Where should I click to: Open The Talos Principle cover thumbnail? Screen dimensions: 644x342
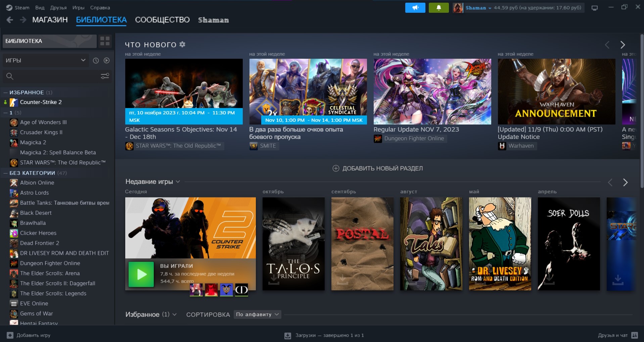293,243
